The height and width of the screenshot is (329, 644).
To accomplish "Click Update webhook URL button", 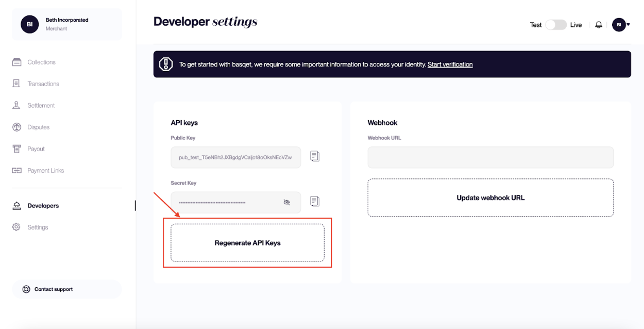I will (x=490, y=198).
